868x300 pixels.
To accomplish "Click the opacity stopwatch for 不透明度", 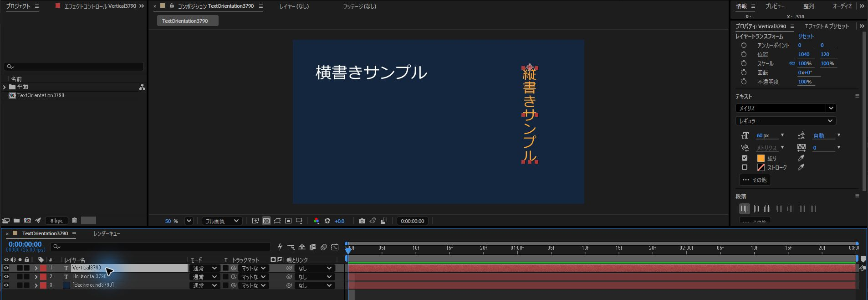I will [744, 82].
